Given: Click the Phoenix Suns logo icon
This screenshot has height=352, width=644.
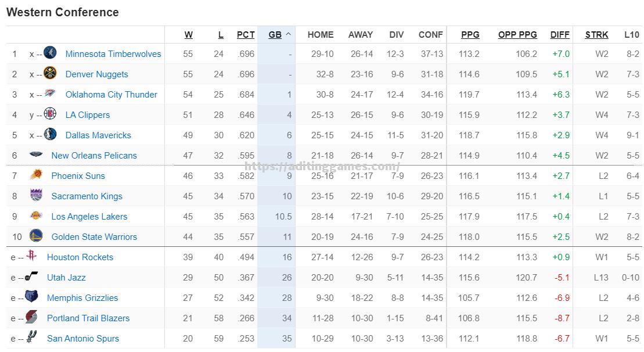Looking at the screenshot, I should pyautogui.click(x=36, y=175).
